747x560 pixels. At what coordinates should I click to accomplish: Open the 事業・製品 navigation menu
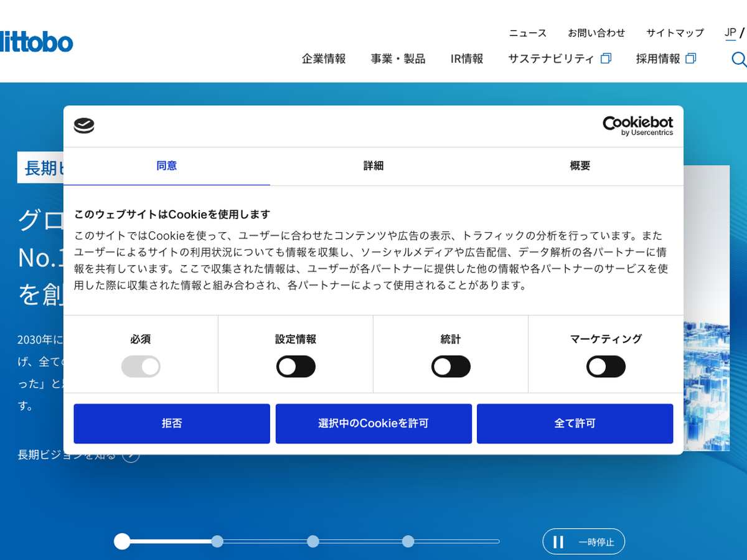pos(398,58)
